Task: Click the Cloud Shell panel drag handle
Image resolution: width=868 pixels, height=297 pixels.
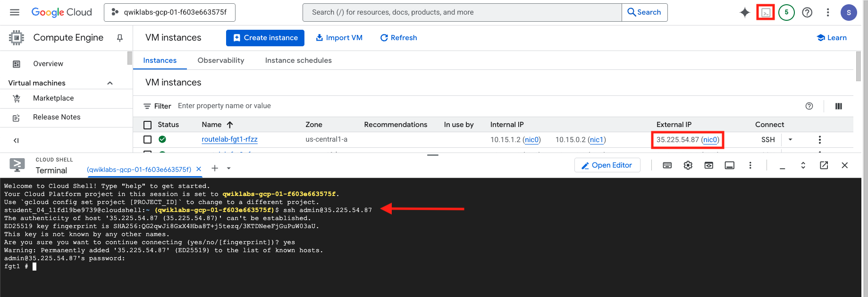Action: (433, 155)
